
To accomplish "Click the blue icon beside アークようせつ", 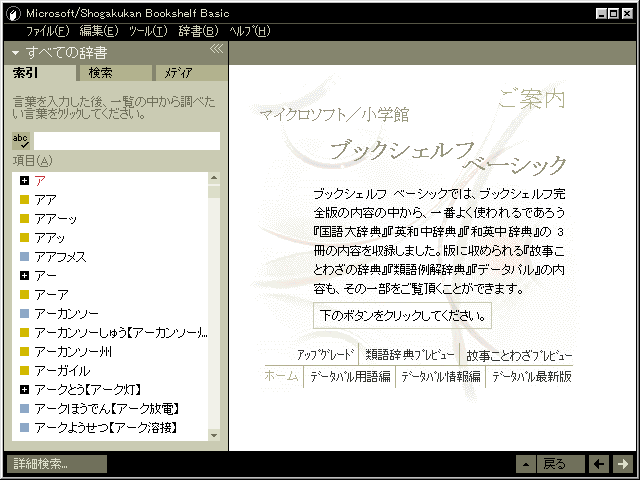I will pos(24,427).
